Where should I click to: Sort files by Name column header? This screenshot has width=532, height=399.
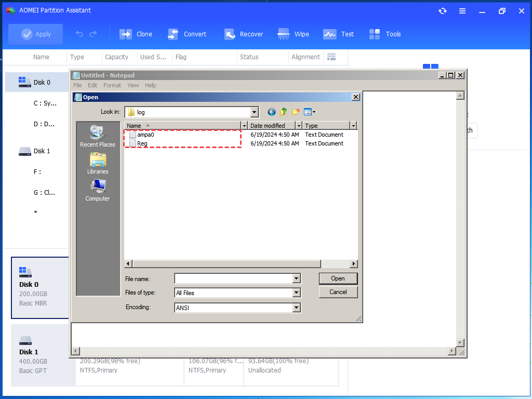tap(182, 126)
